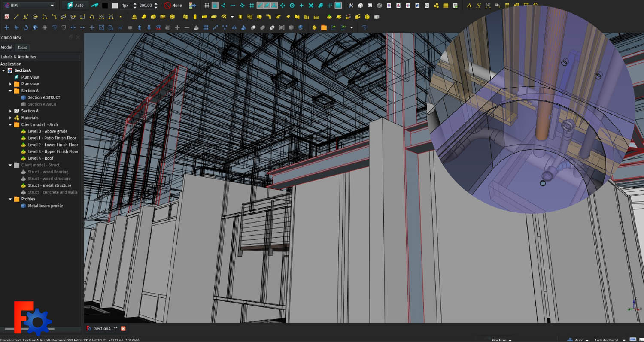Click the yellow wall tool icon
The image size is (644, 342).
click(x=185, y=17)
